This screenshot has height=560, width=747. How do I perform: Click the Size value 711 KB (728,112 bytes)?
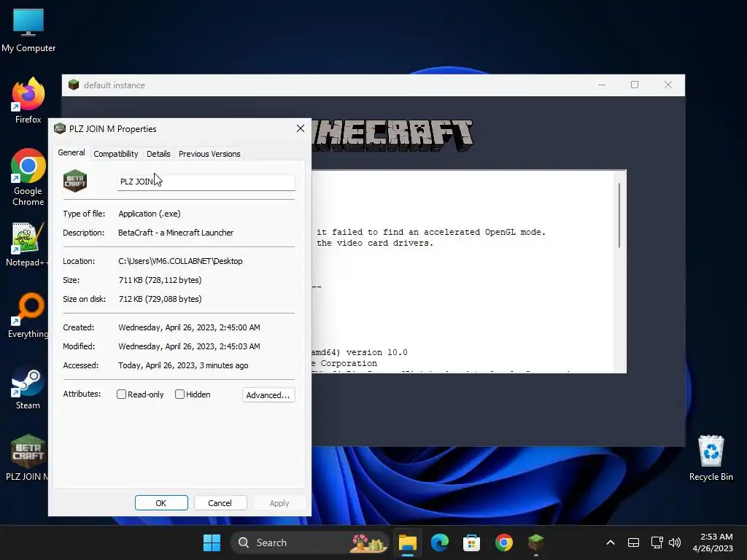pyautogui.click(x=160, y=280)
